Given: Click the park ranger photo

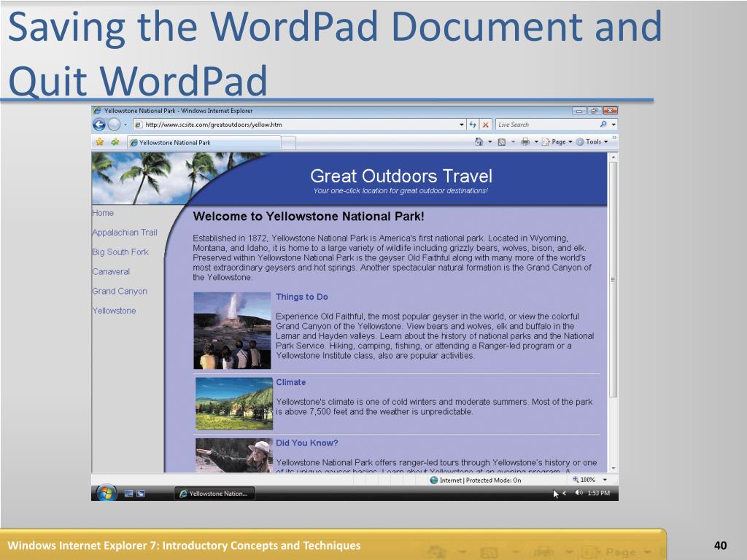Looking at the screenshot, I should [234, 455].
